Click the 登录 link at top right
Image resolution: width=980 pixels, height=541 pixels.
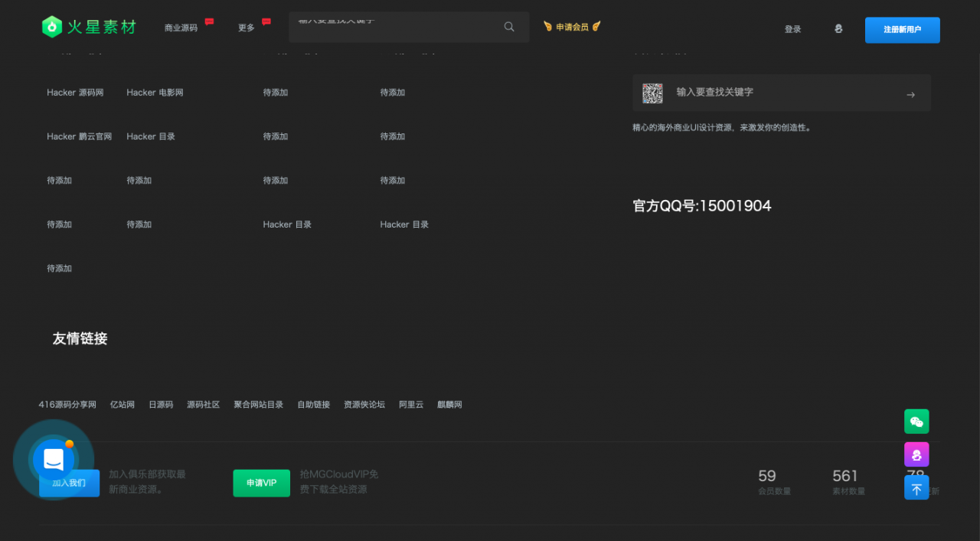click(792, 28)
